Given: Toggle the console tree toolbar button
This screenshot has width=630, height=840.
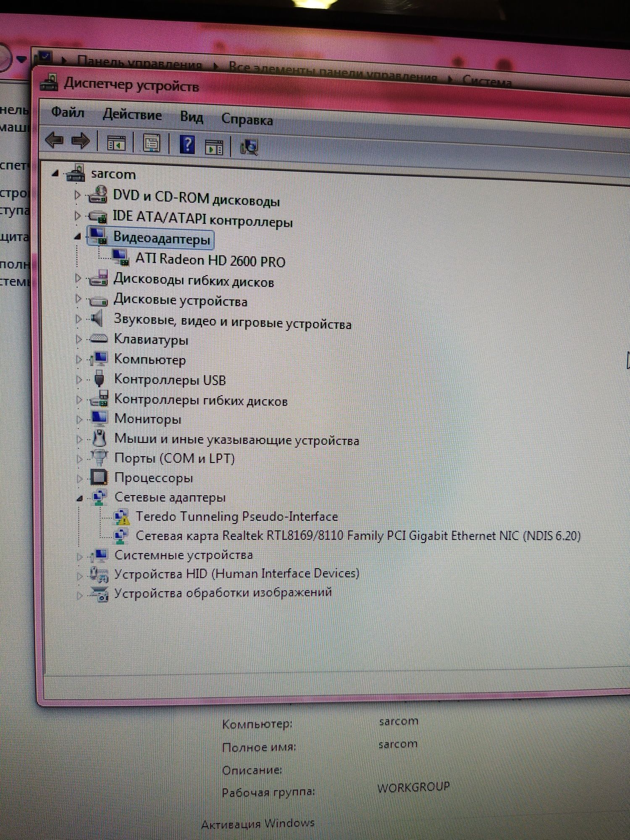Looking at the screenshot, I should click(x=116, y=143).
